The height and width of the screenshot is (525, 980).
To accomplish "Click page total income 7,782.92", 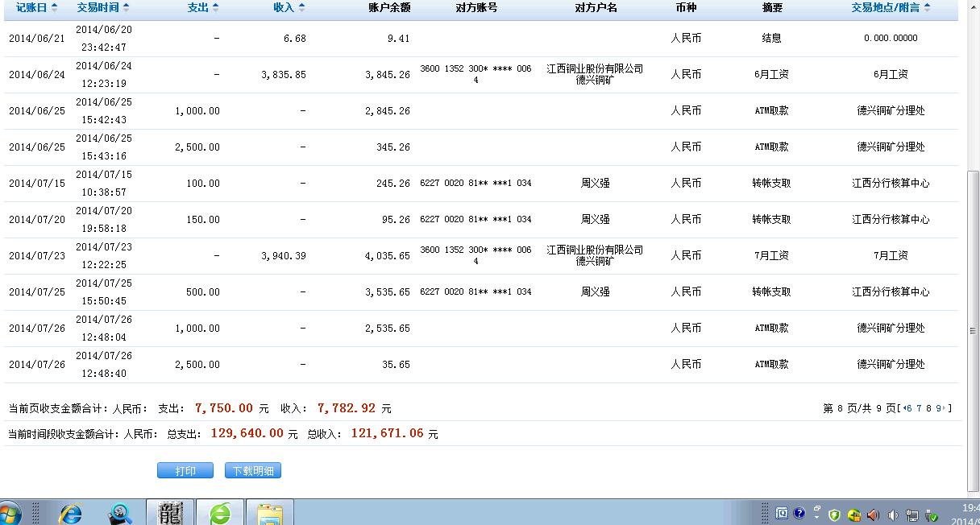I will click(x=347, y=408).
